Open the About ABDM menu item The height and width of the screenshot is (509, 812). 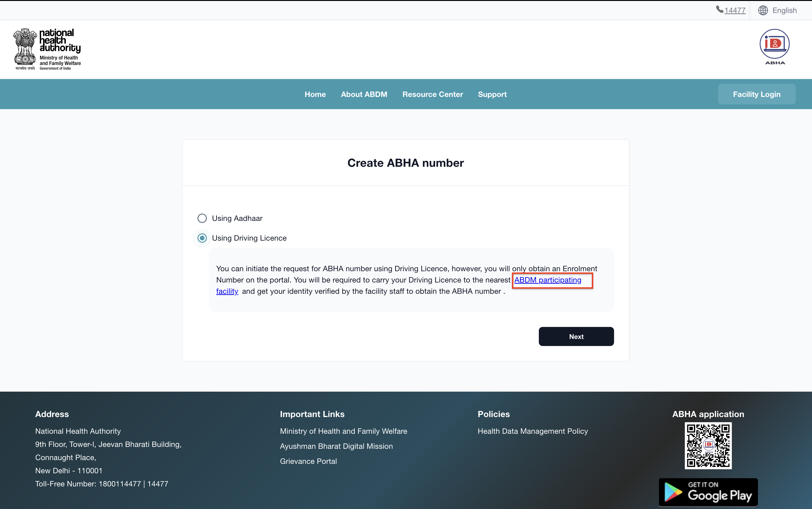(364, 94)
